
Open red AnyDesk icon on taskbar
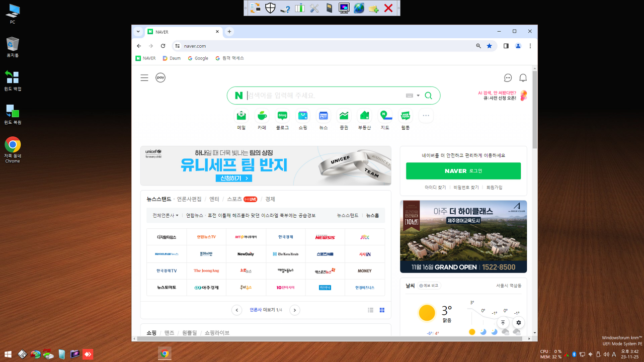(88, 354)
